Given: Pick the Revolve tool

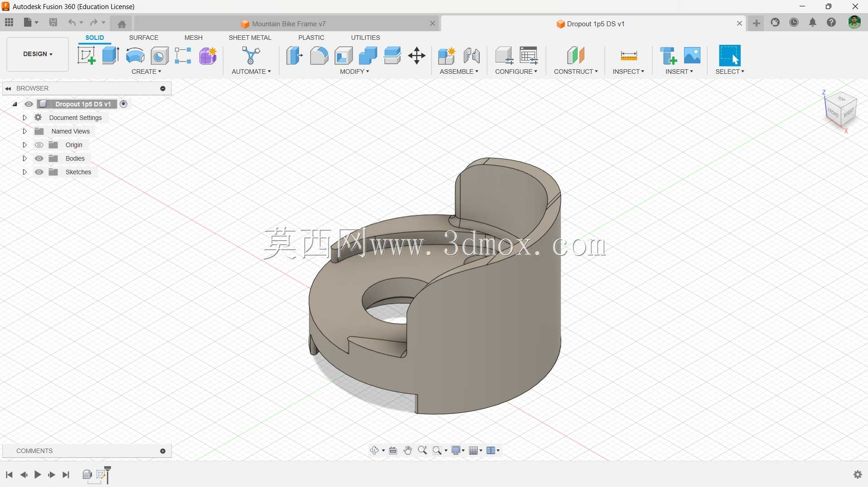Looking at the screenshot, I should (x=135, y=56).
